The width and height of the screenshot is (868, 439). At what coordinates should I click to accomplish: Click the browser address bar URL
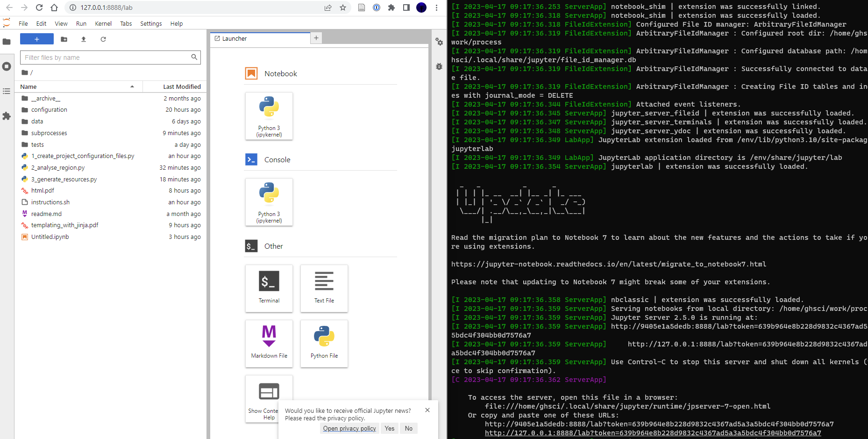[107, 7]
